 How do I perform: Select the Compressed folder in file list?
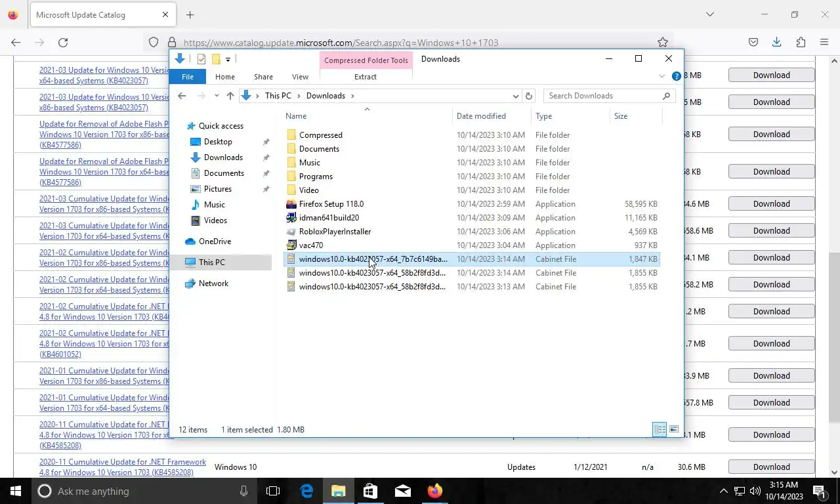pyautogui.click(x=472, y=135)
